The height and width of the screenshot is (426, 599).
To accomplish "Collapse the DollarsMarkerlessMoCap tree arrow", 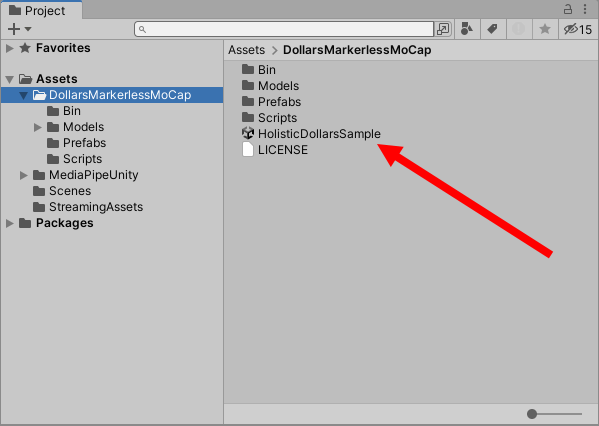I will [x=23, y=96].
